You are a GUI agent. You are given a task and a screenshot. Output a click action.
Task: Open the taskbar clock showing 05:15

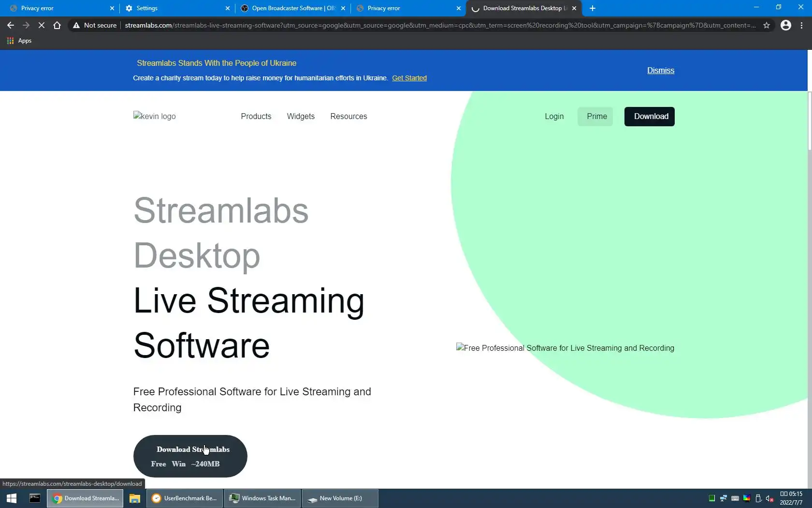[x=791, y=498]
